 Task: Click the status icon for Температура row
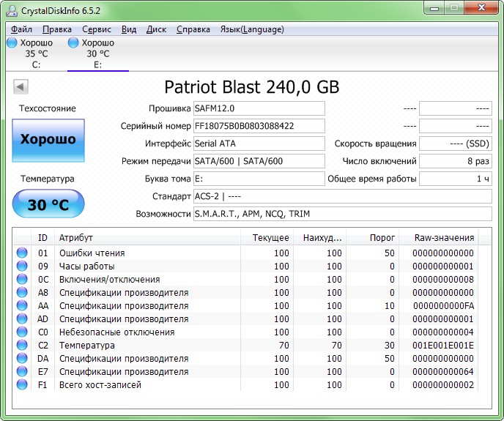[x=22, y=345]
